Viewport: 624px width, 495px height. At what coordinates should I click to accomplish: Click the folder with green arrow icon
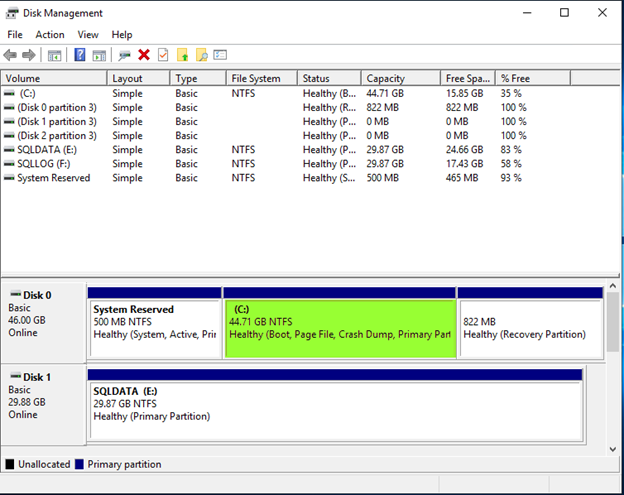(182, 55)
